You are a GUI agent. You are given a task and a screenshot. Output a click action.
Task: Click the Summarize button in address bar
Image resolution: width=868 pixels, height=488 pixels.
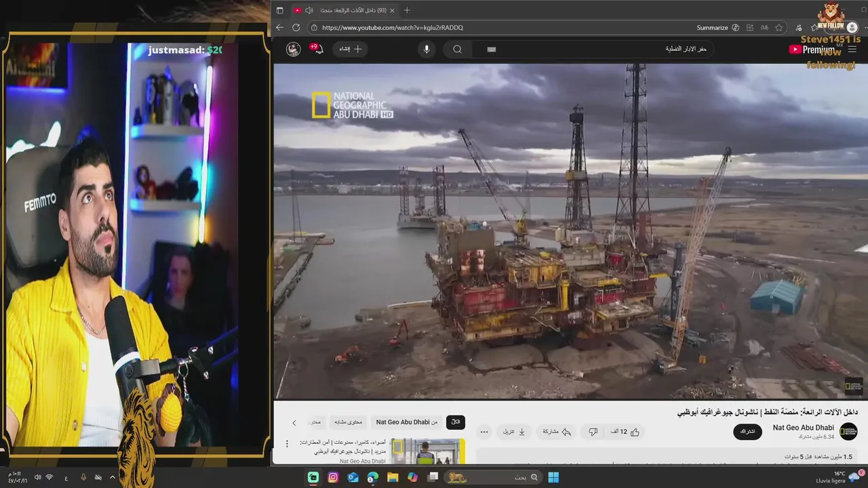pyautogui.click(x=717, y=28)
